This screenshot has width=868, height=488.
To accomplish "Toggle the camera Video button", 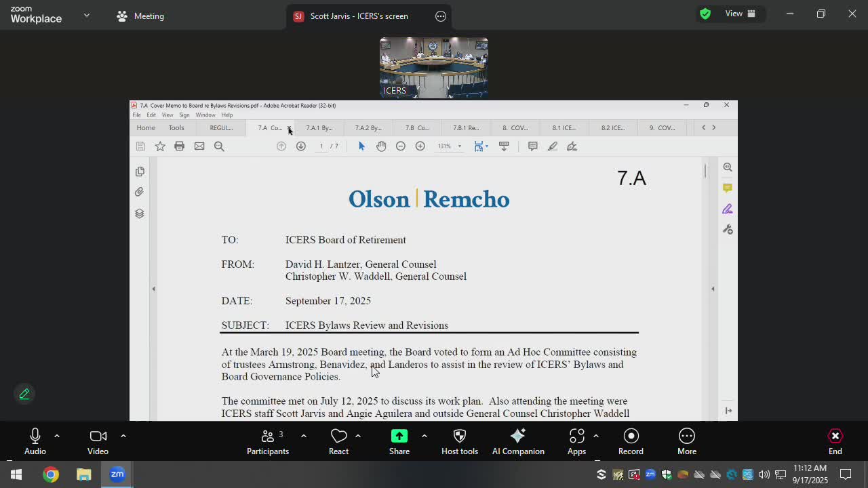I will [x=98, y=436].
